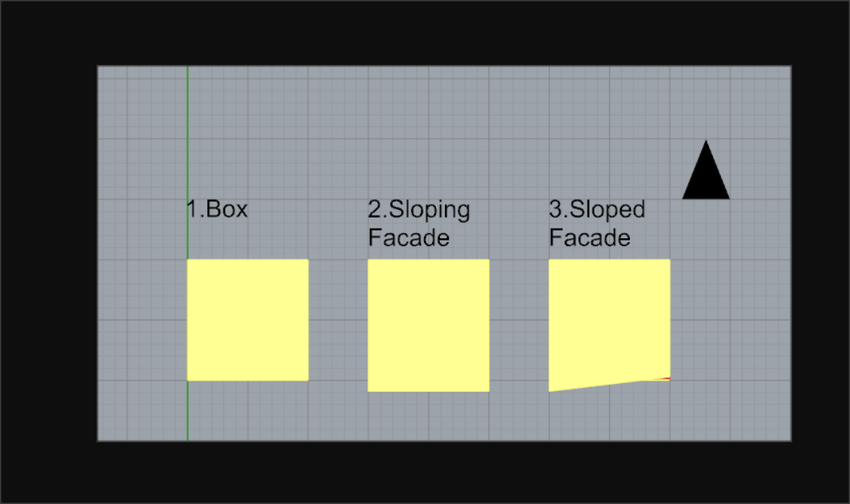Image resolution: width=850 pixels, height=504 pixels.
Task: Click the top-left corner of the first yellow box
Action: pos(188,260)
